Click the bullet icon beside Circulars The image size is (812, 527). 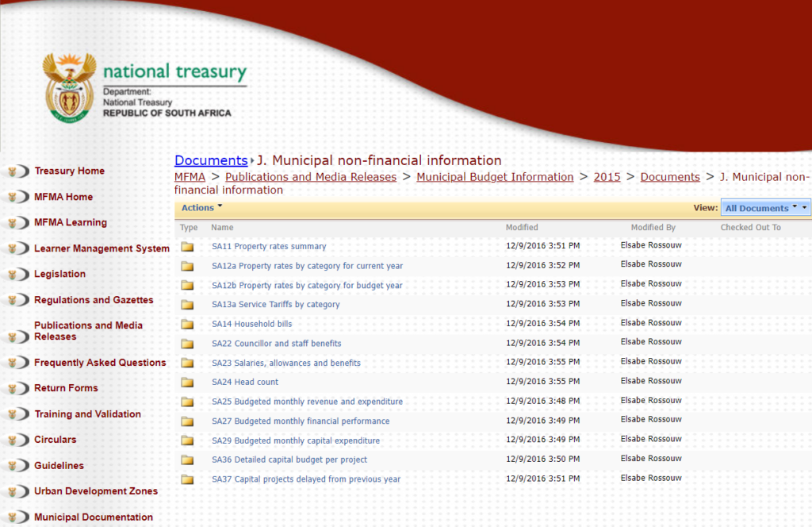pyautogui.click(x=17, y=440)
